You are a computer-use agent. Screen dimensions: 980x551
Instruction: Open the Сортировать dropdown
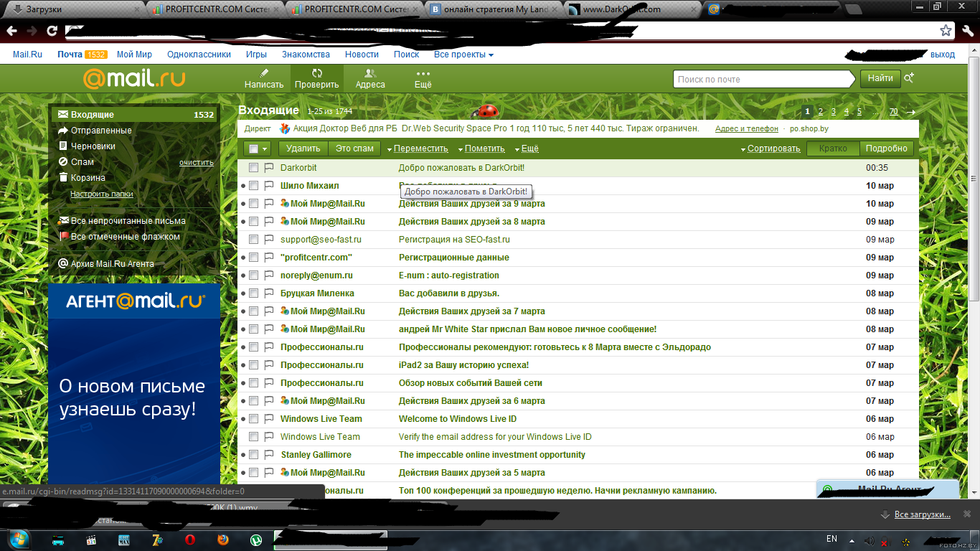(771, 149)
